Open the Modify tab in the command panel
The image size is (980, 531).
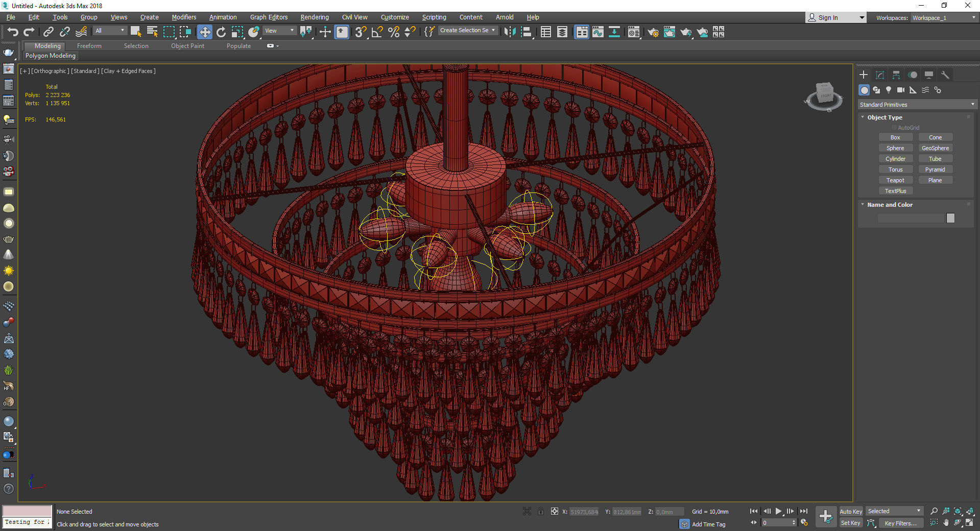[x=880, y=75]
